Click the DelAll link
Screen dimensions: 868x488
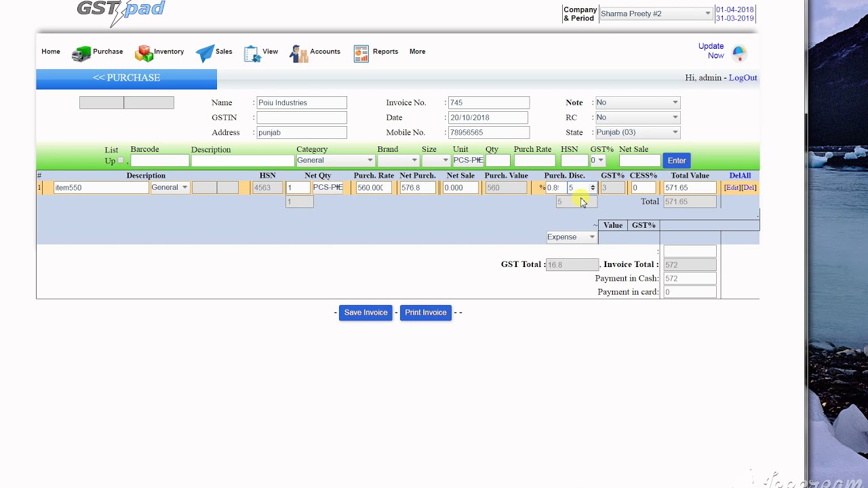click(x=740, y=176)
